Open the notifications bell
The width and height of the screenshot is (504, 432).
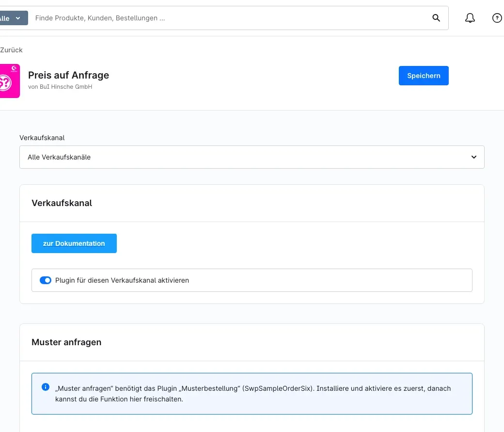[x=470, y=18]
